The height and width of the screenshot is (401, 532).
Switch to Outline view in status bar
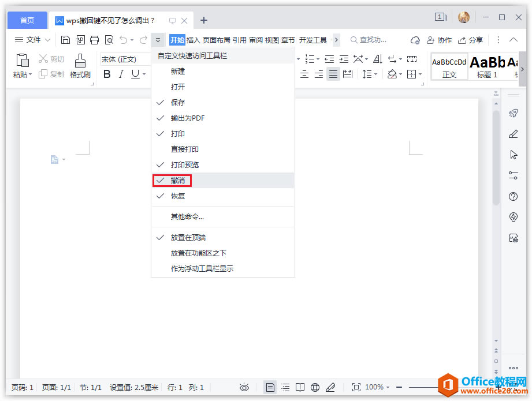pyautogui.click(x=285, y=387)
